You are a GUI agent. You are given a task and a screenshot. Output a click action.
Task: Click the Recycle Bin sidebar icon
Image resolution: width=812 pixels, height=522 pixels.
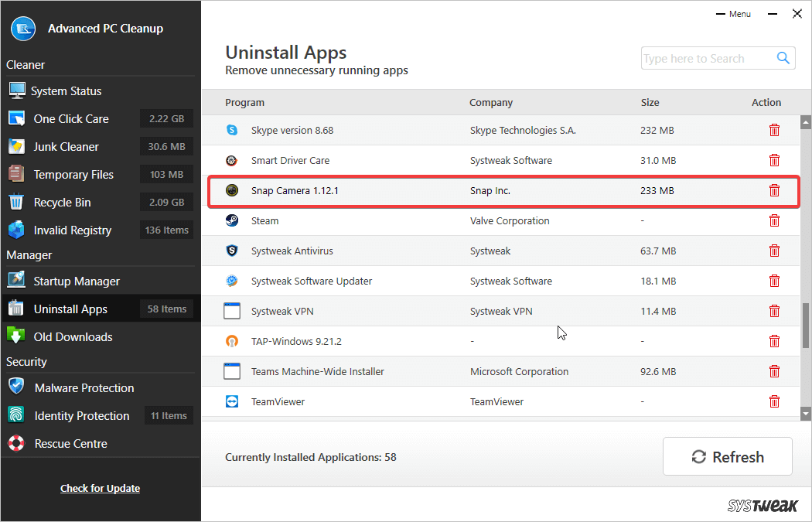coord(16,203)
